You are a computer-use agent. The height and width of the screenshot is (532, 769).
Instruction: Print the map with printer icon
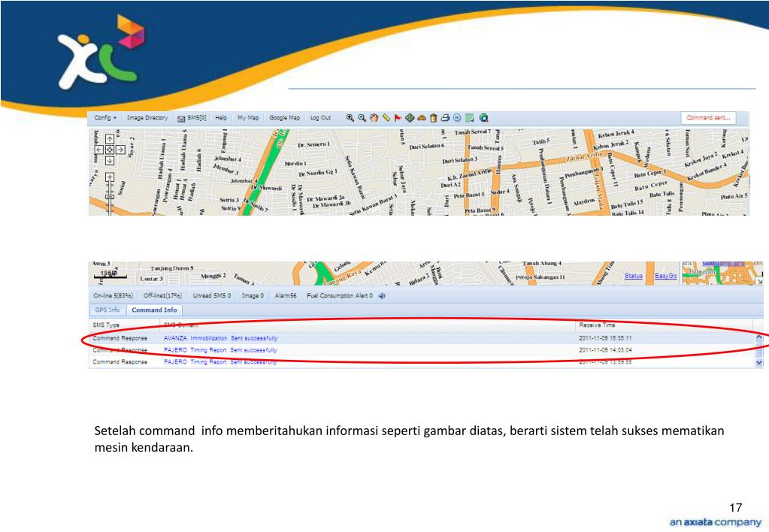[445, 118]
